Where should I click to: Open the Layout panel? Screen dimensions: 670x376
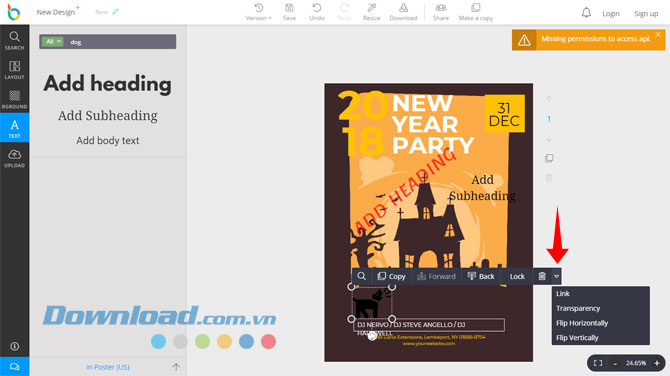coord(15,70)
